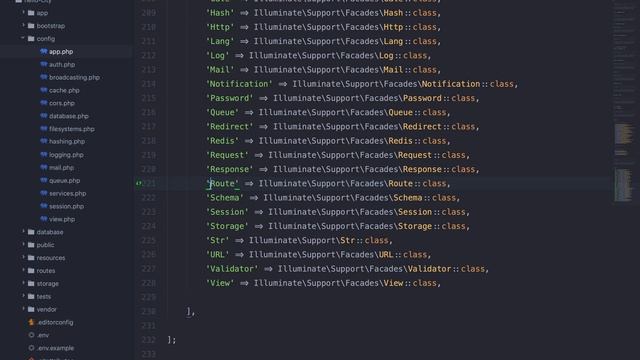Screen dimensions: 640x360
Task: Open view.php in the file tree
Action: [x=62, y=219]
